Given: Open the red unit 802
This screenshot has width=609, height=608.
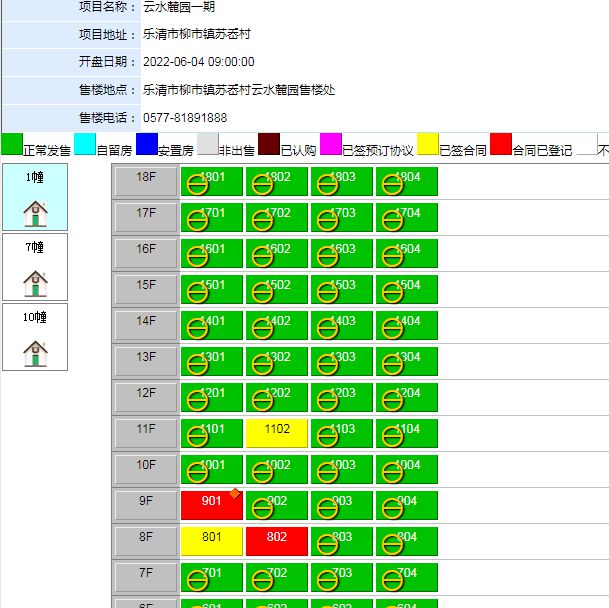Looking at the screenshot, I should (x=276, y=541).
